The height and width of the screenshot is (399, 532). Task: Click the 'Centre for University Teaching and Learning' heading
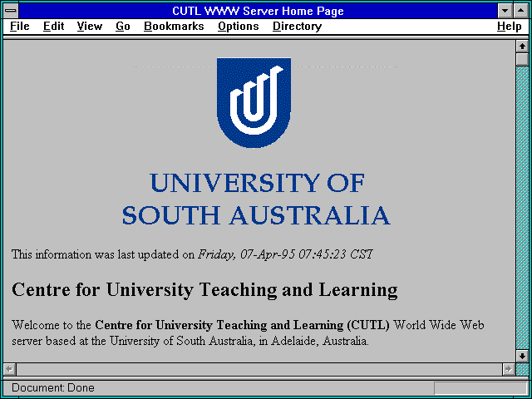click(204, 290)
